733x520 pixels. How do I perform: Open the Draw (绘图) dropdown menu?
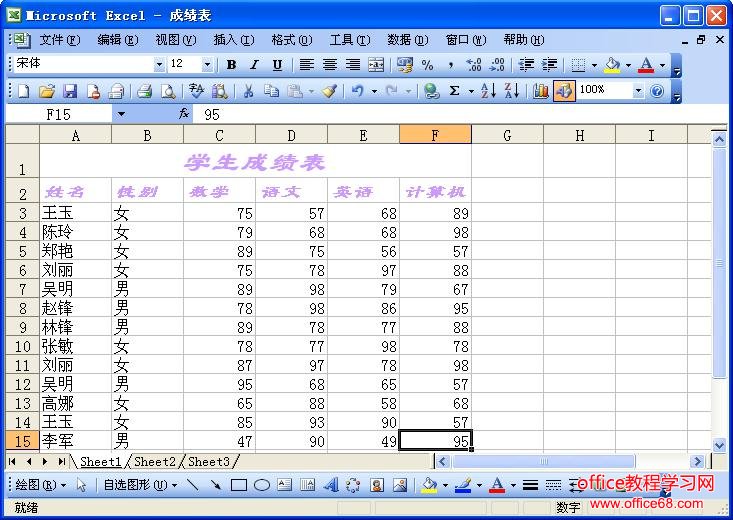pyautogui.click(x=40, y=485)
